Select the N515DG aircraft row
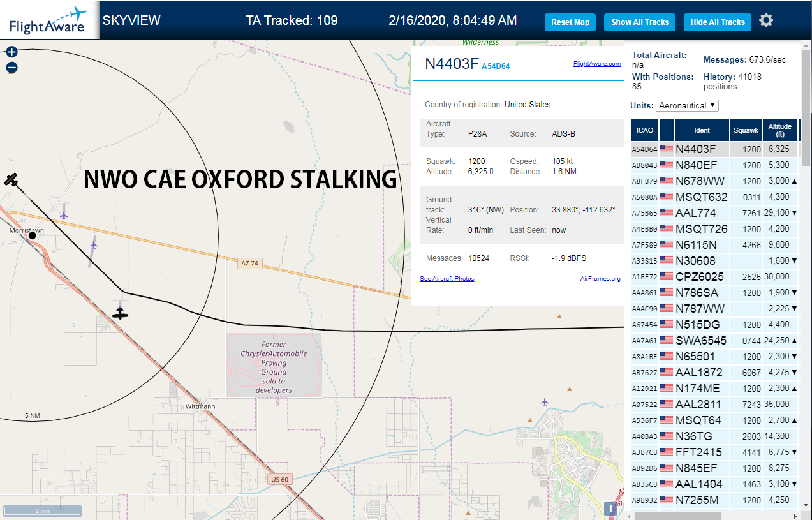Viewport: 812px width, 520px height. pos(714,325)
